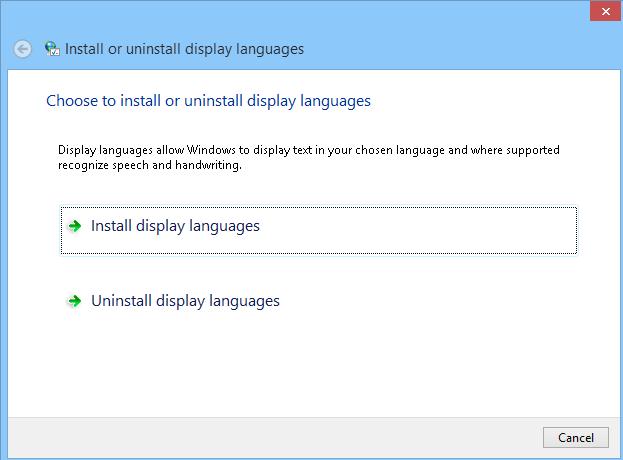This screenshot has height=460, width=623.
Task: Select Uninstall display languages option
Action: click(185, 301)
